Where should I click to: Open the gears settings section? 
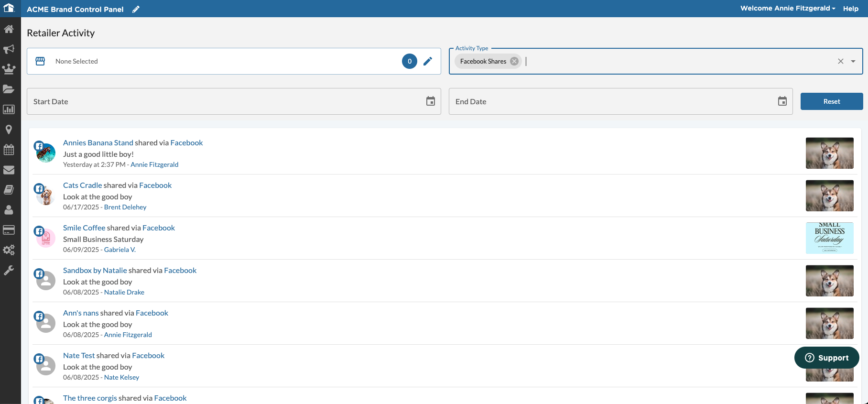pos(9,250)
